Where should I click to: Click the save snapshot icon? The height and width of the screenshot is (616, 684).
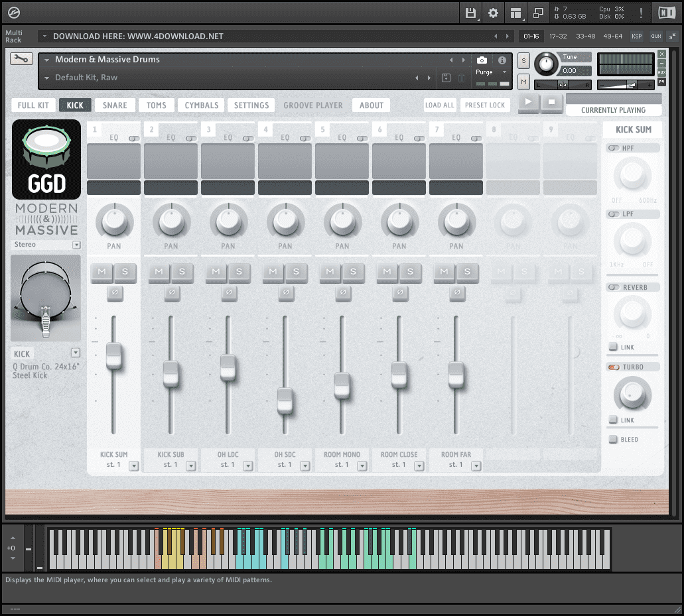pyautogui.click(x=446, y=78)
